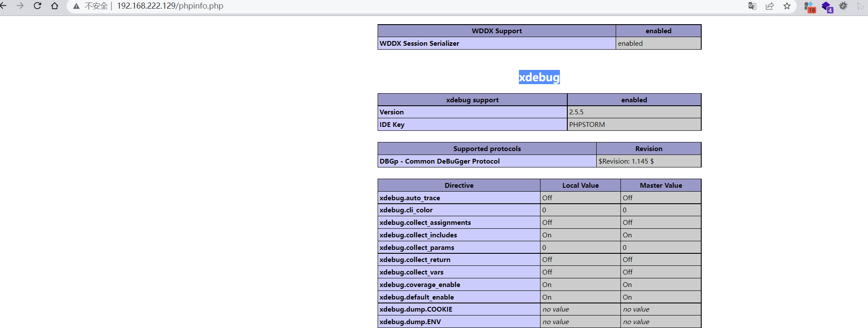Click the xdebug Version value 2.5.5
Screen dimensions: 868x328
(x=576, y=112)
